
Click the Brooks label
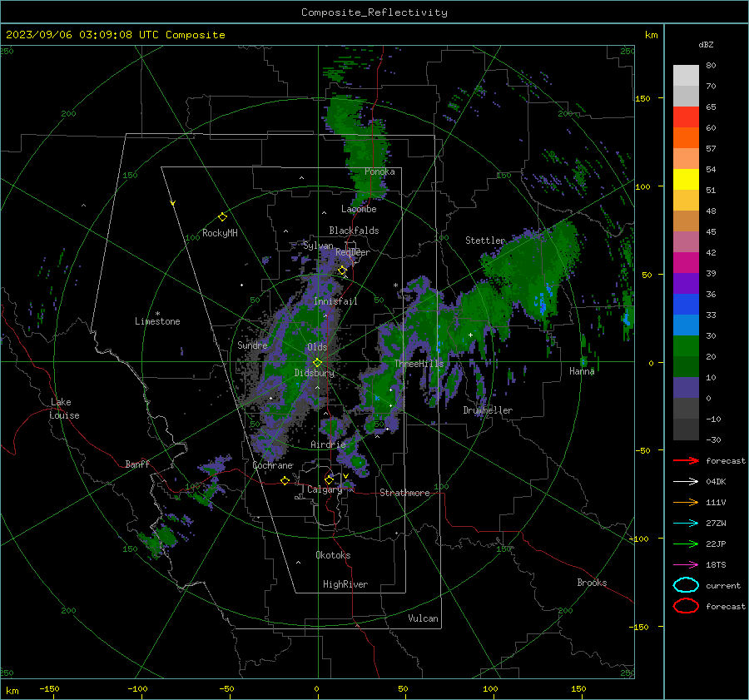[x=592, y=583]
